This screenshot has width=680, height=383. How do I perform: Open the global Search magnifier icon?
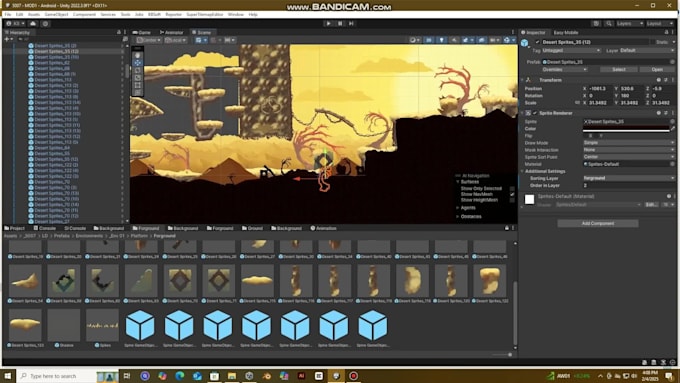609,23
